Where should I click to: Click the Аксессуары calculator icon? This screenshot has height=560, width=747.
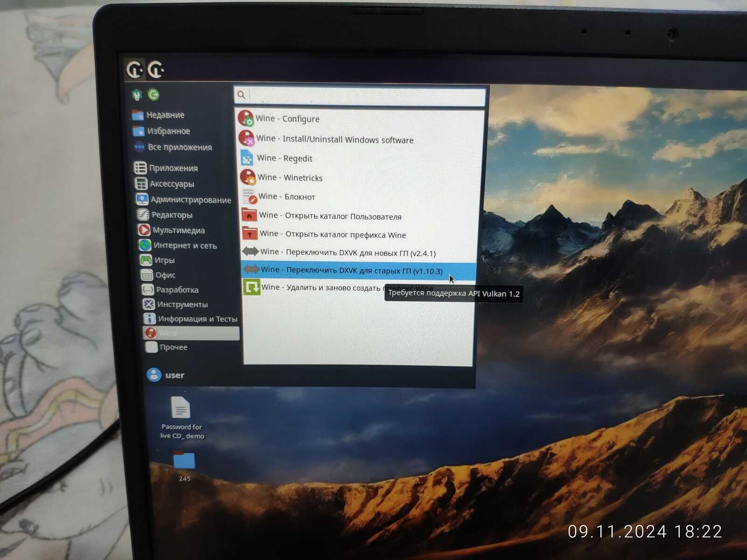coord(141,184)
